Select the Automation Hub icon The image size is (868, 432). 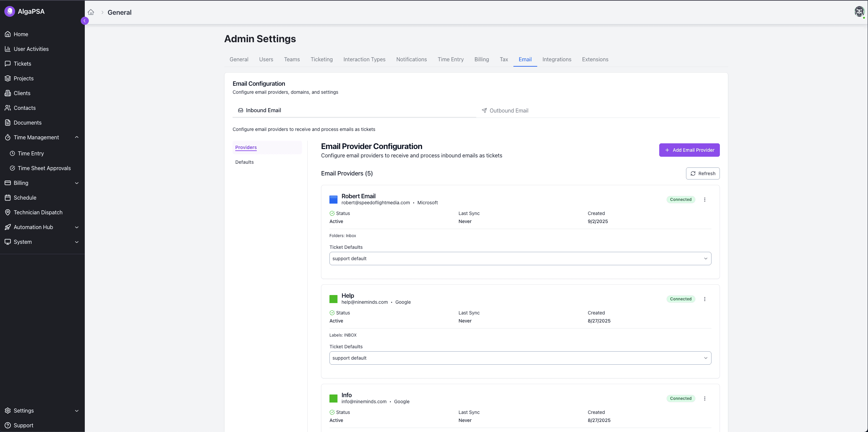pyautogui.click(x=8, y=227)
